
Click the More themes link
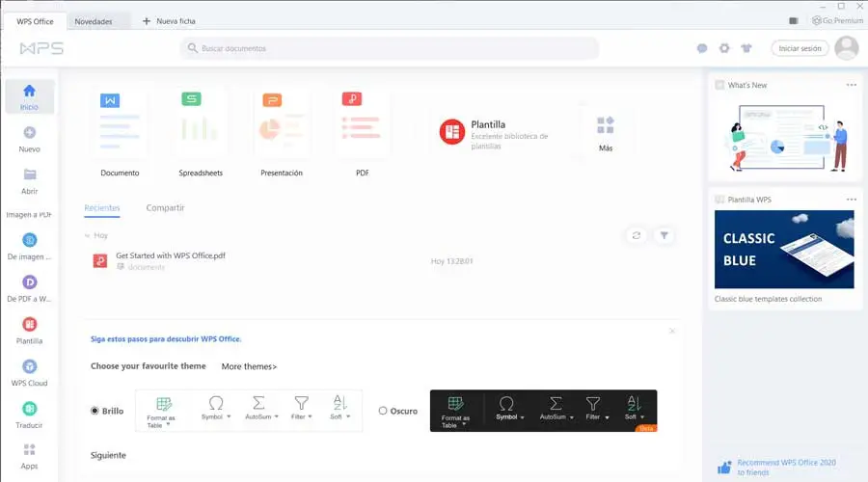click(249, 366)
